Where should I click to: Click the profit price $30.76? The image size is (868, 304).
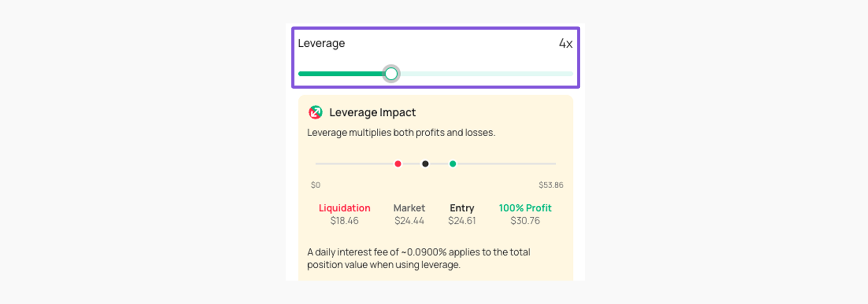[525, 220]
